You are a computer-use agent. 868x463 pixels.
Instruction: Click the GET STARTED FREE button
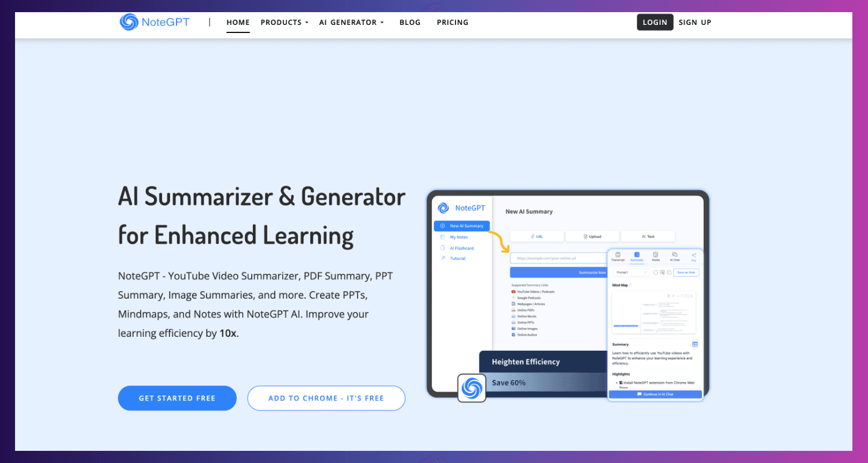point(177,398)
